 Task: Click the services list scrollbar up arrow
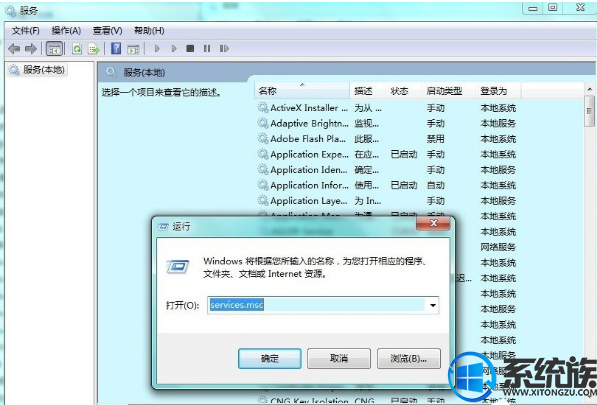tap(589, 89)
